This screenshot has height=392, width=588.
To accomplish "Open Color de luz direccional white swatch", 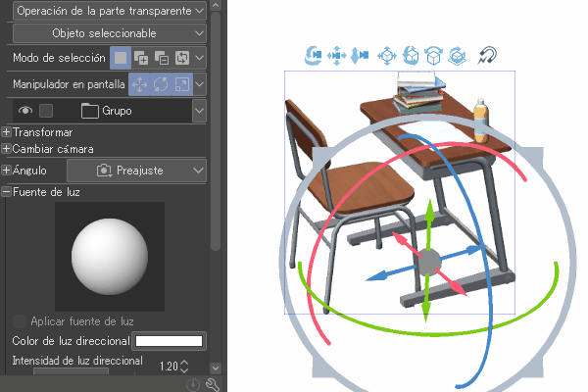I will pyautogui.click(x=169, y=341).
